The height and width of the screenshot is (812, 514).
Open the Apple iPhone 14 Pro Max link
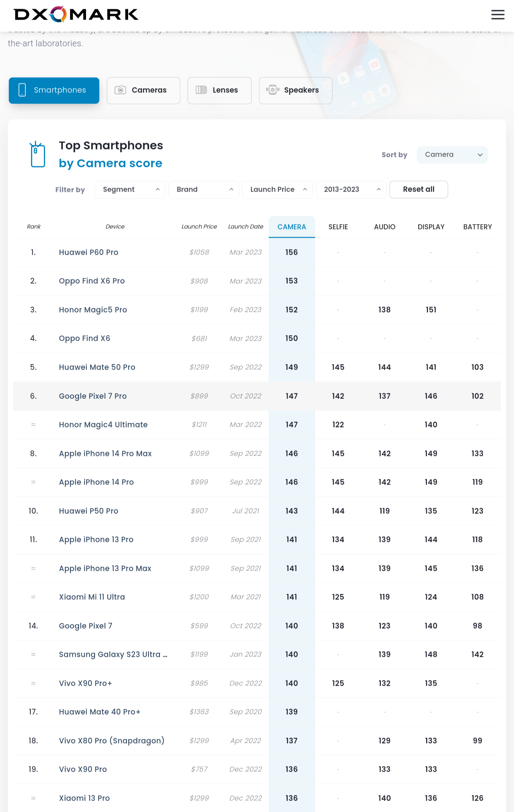(105, 453)
